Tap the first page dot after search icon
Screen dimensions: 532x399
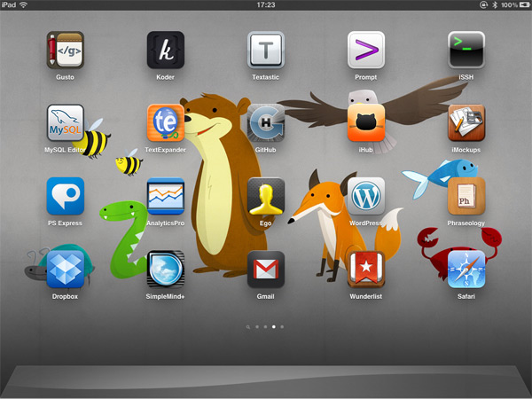(x=257, y=326)
